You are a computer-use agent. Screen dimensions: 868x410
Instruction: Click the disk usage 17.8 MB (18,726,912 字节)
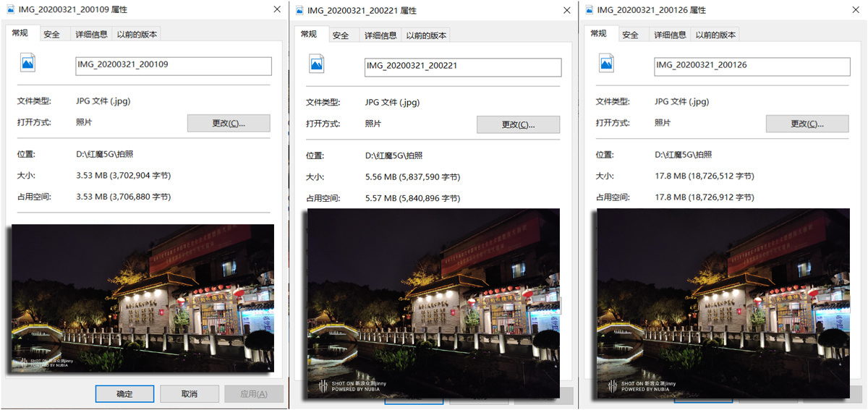coord(705,197)
